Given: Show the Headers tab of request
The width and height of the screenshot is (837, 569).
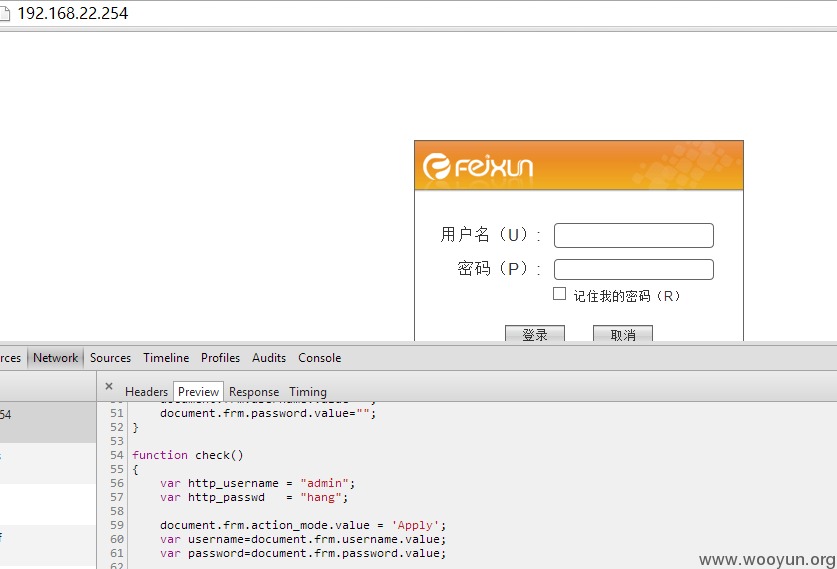Looking at the screenshot, I should (146, 392).
